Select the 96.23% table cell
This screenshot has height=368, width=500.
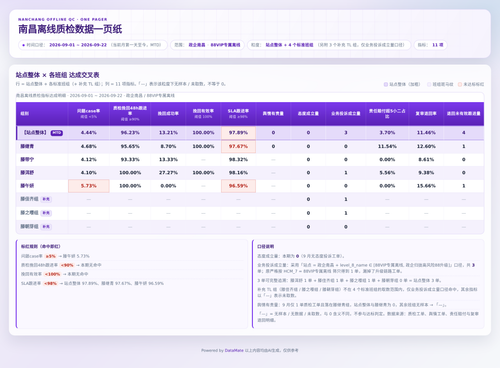pyautogui.click(x=130, y=133)
